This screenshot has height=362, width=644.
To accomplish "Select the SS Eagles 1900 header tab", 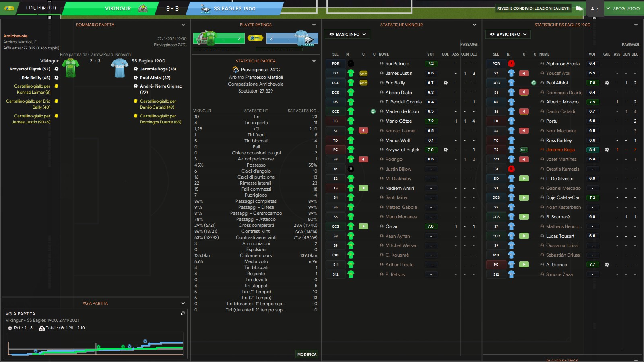I will (234, 8).
